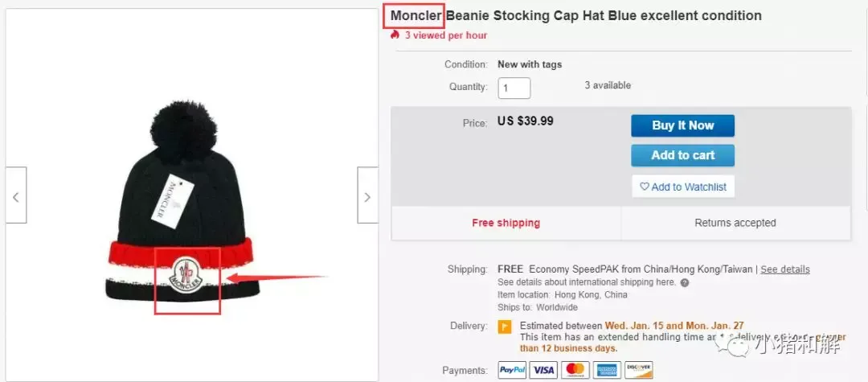Click the PayPal payment icon
Screen dimensions: 868x382
(512, 370)
